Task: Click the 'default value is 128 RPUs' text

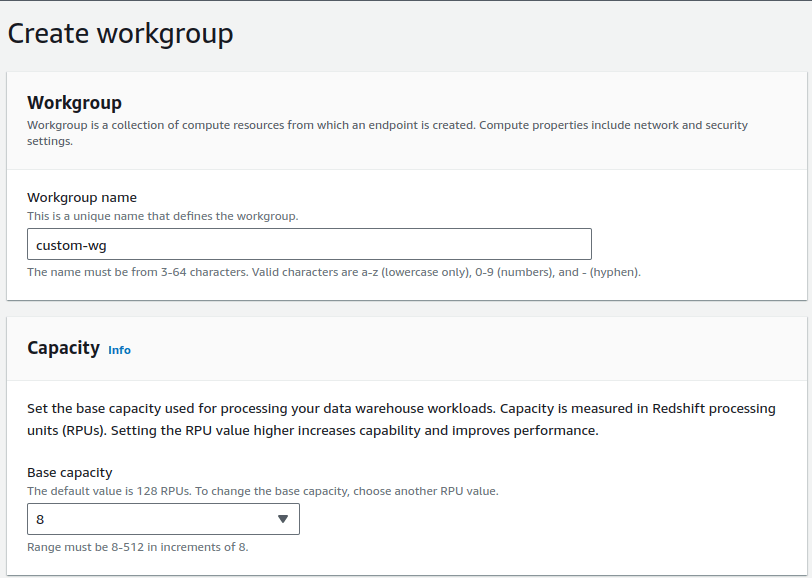Action: pyautogui.click(x=262, y=491)
